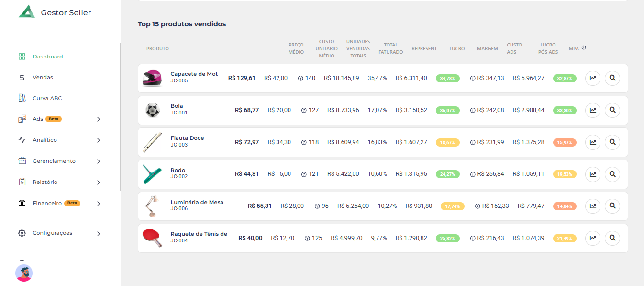Click the user avatar at bottom left
The width and height of the screenshot is (644, 286).
pyautogui.click(x=24, y=273)
